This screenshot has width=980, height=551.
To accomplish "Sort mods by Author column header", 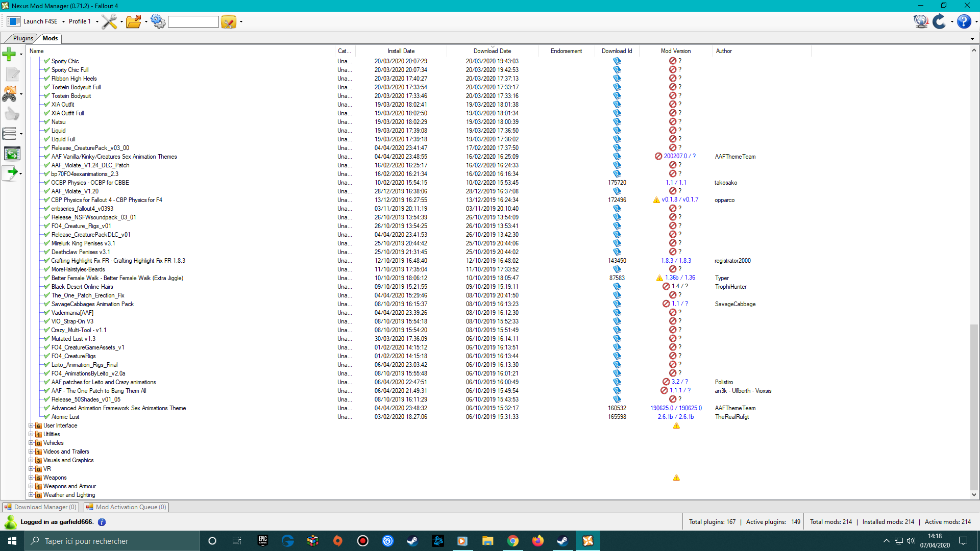I will [762, 51].
